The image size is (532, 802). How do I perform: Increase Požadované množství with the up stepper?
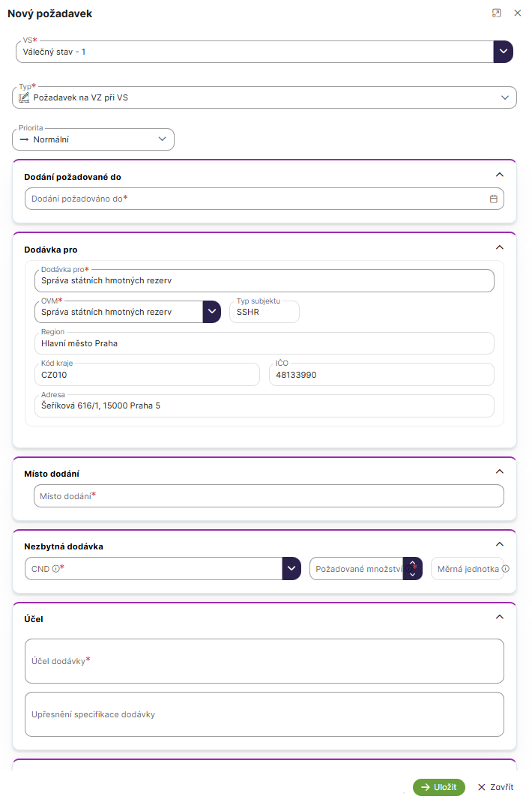pos(412,563)
